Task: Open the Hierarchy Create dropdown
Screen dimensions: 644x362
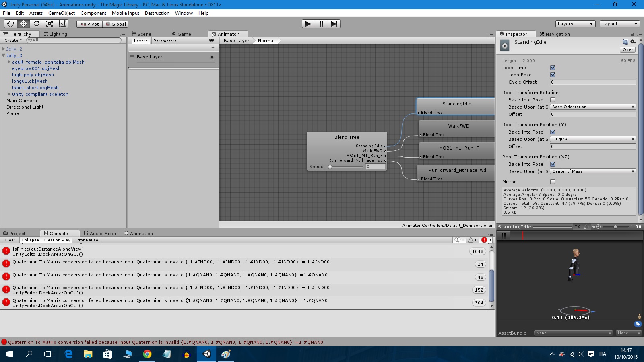Action: point(13,41)
